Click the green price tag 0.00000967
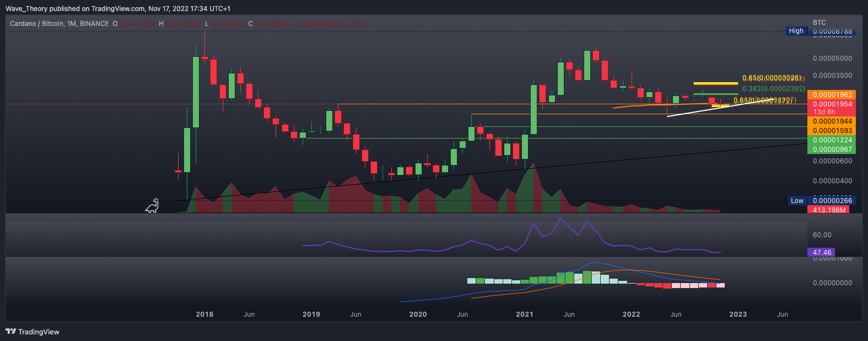868x341 pixels. tap(832, 150)
